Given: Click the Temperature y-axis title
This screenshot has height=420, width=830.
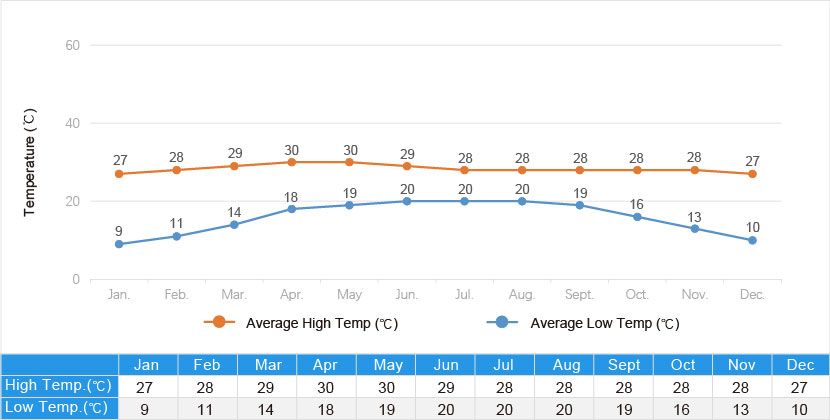Looking at the screenshot, I should (29, 164).
